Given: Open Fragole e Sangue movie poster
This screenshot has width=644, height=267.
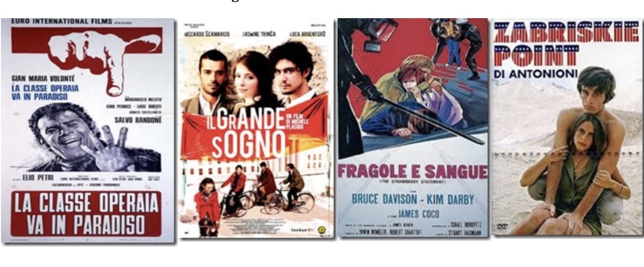Looking at the screenshot, I should click(x=413, y=128).
